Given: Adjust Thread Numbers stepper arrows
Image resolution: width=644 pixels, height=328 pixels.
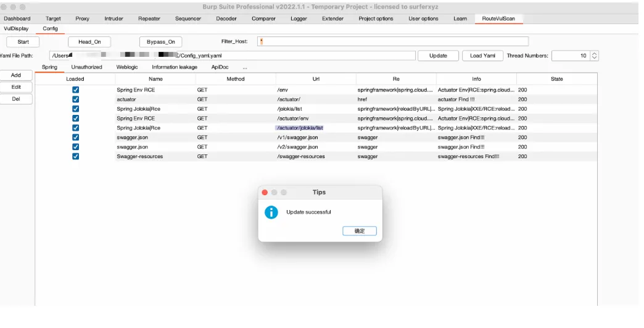Looking at the screenshot, I should (x=594, y=56).
